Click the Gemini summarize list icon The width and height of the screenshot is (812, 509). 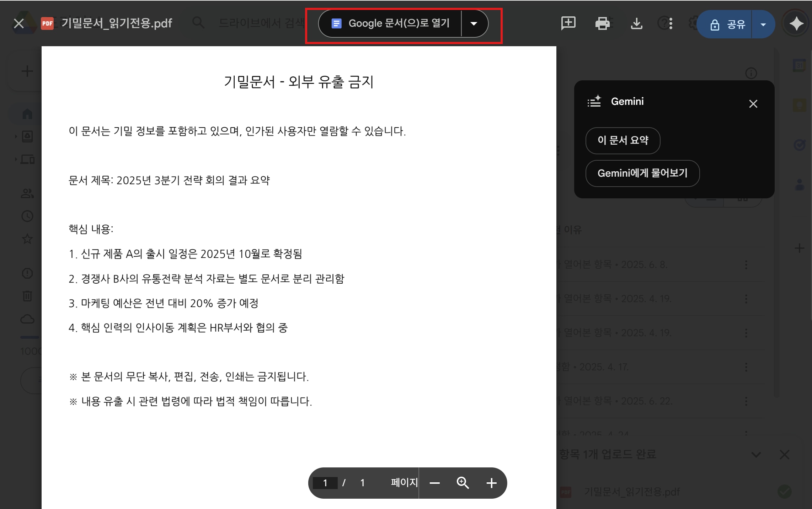[594, 101]
